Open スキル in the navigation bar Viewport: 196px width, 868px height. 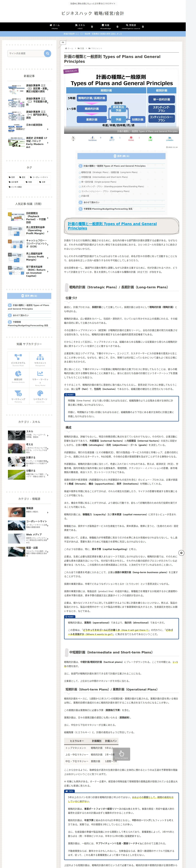pyautogui.click(x=80, y=27)
